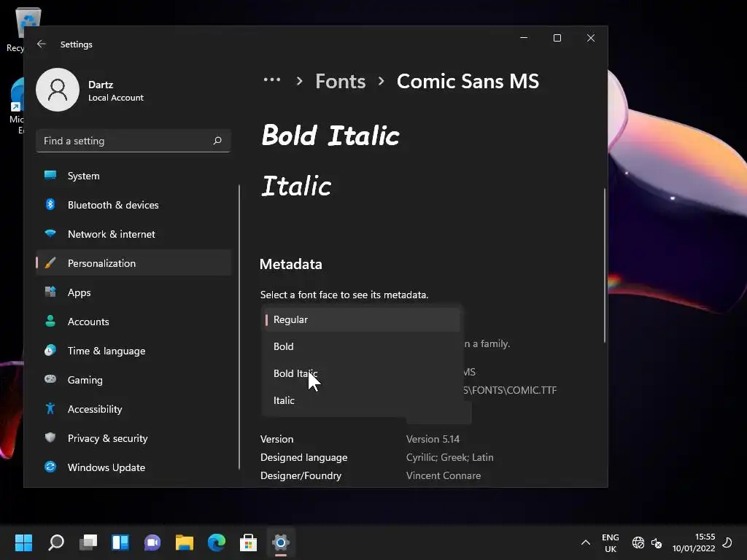Click the content pane vertical scrollbar
Viewport: 747px width, 560px height.
605,265
